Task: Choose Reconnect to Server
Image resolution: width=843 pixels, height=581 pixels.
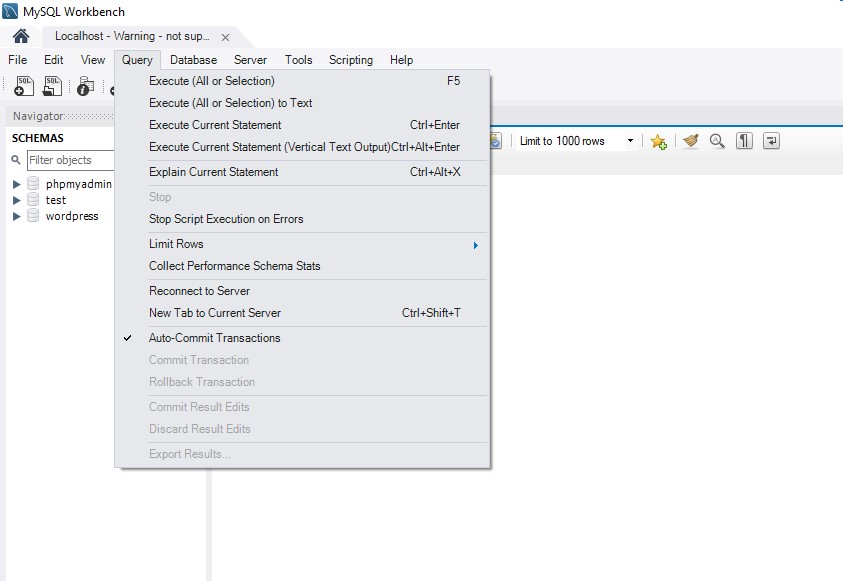Action: (199, 291)
